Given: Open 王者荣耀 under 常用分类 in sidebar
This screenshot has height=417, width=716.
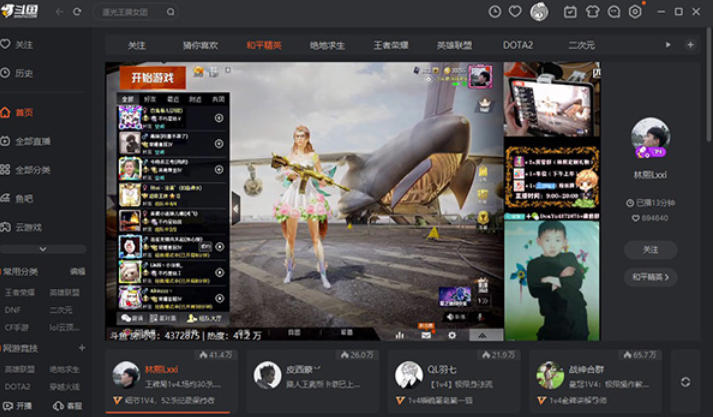Looking at the screenshot, I should click(x=19, y=292).
